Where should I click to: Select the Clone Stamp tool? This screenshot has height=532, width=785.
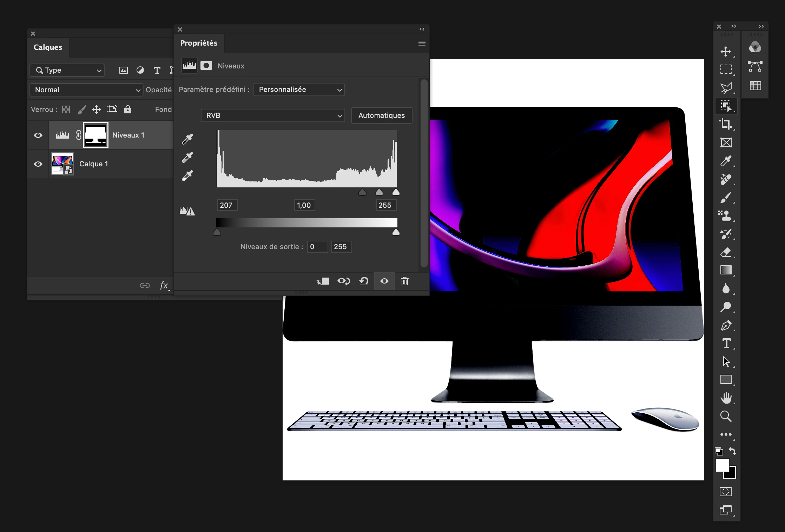726,215
